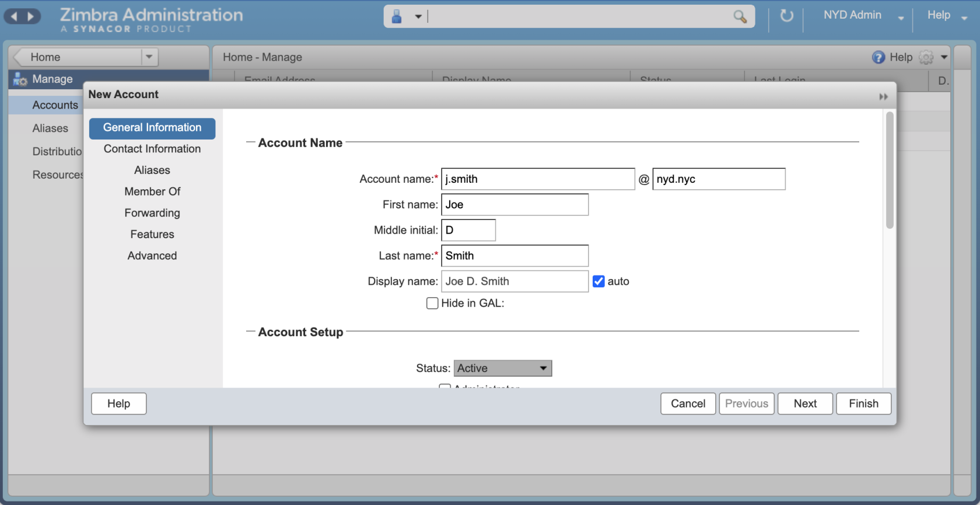The width and height of the screenshot is (980, 505).
Task: Click the Finish button
Action: pos(864,403)
